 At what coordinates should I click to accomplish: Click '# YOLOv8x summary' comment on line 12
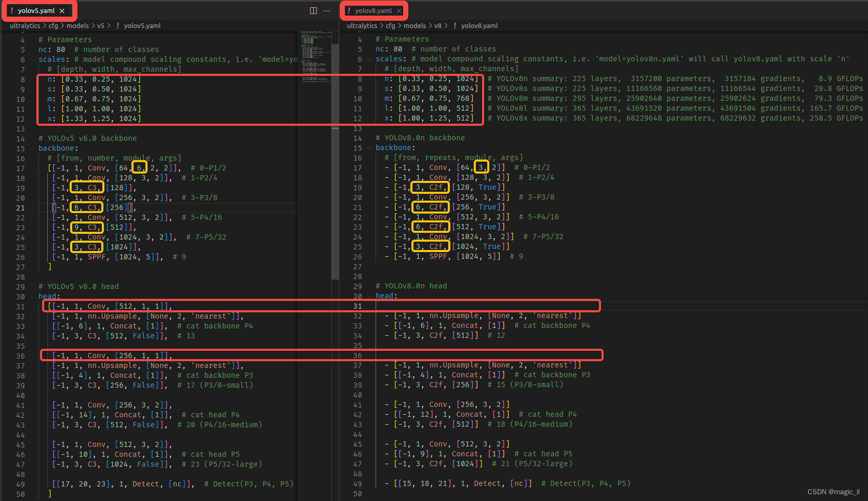(675, 118)
